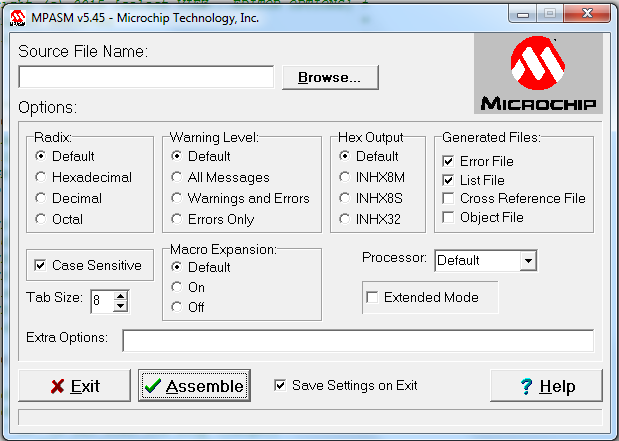
Task: Click the Exit button with red X
Action: click(x=74, y=386)
